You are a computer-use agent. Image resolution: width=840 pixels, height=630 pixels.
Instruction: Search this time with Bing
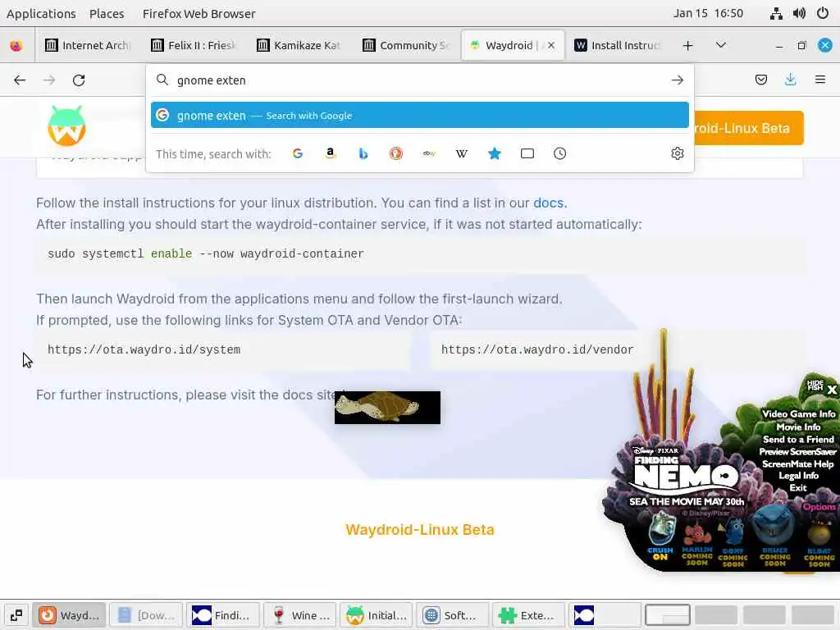point(363,153)
